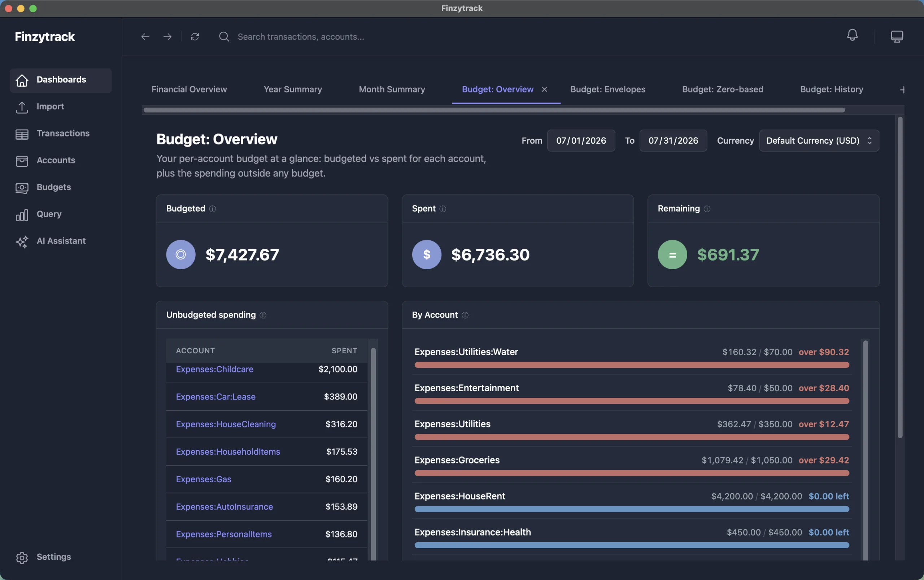The image size is (924, 580).
Task: Click the Query bar chart icon
Action: (22, 214)
